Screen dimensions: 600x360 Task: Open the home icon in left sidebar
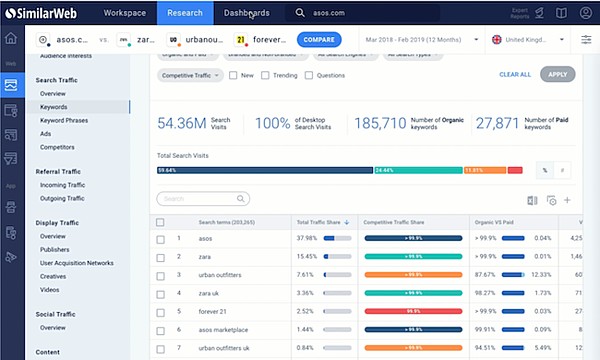coord(11,38)
